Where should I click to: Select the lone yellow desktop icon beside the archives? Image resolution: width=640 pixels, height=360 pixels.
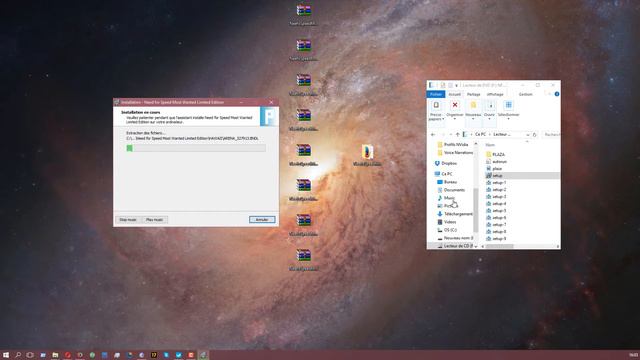(x=367, y=152)
